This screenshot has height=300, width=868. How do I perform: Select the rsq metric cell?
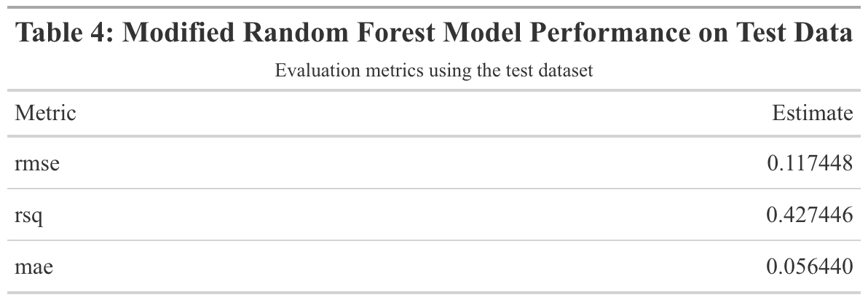tap(29, 216)
